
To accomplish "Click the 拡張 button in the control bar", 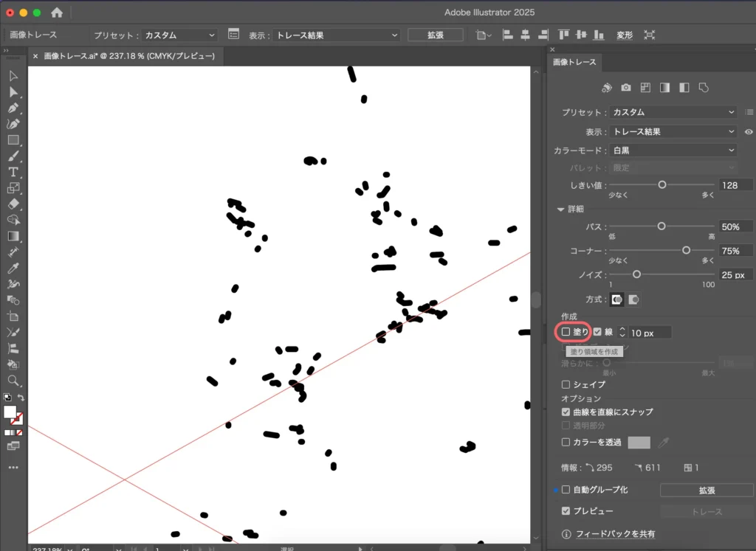I will tap(435, 35).
